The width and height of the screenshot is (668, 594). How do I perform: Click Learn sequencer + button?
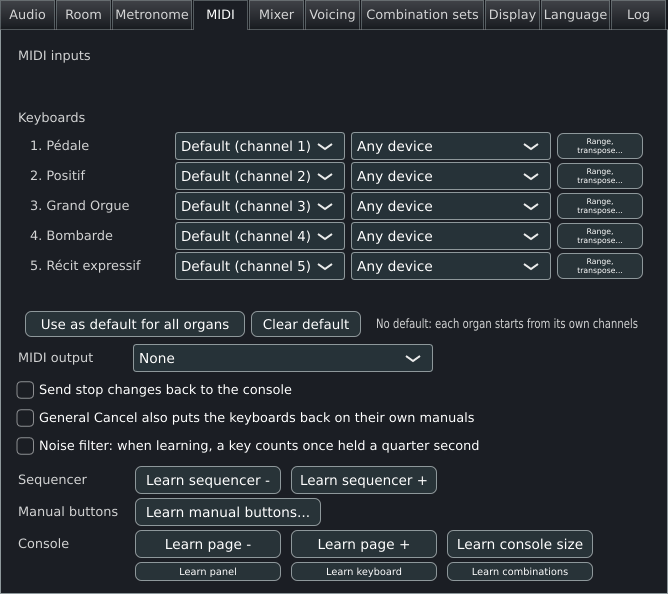[x=364, y=480]
